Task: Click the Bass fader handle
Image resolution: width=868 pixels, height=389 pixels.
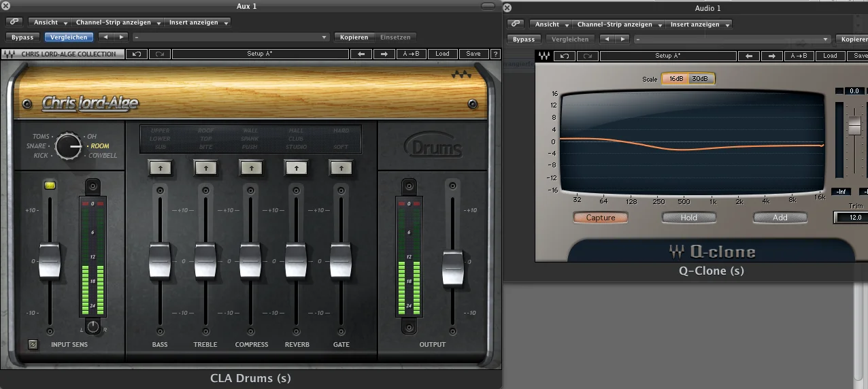Action: (160, 260)
